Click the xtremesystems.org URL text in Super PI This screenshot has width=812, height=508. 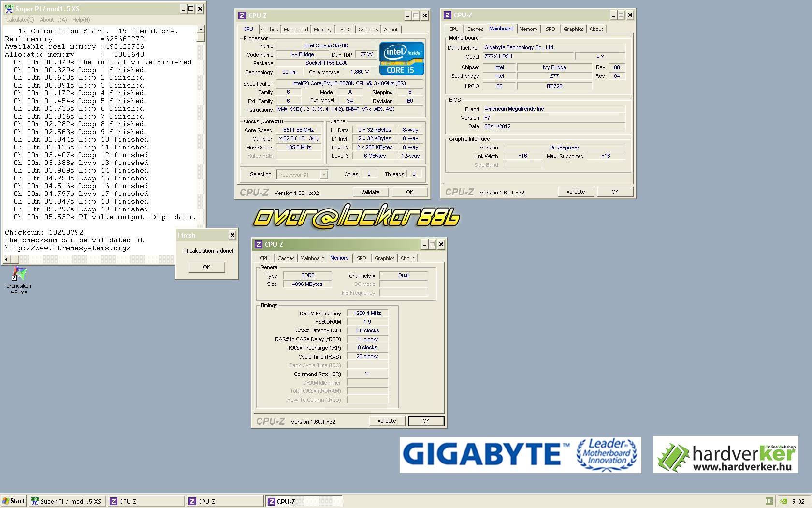[68, 248]
